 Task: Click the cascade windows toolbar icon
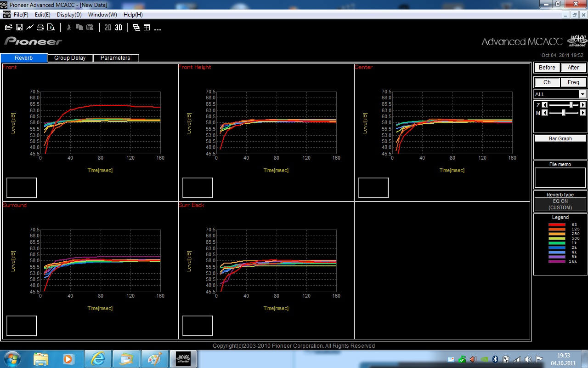136,28
